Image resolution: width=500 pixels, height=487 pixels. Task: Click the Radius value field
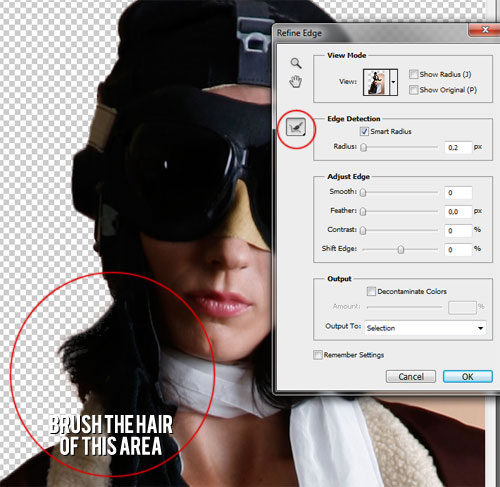(x=458, y=147)
